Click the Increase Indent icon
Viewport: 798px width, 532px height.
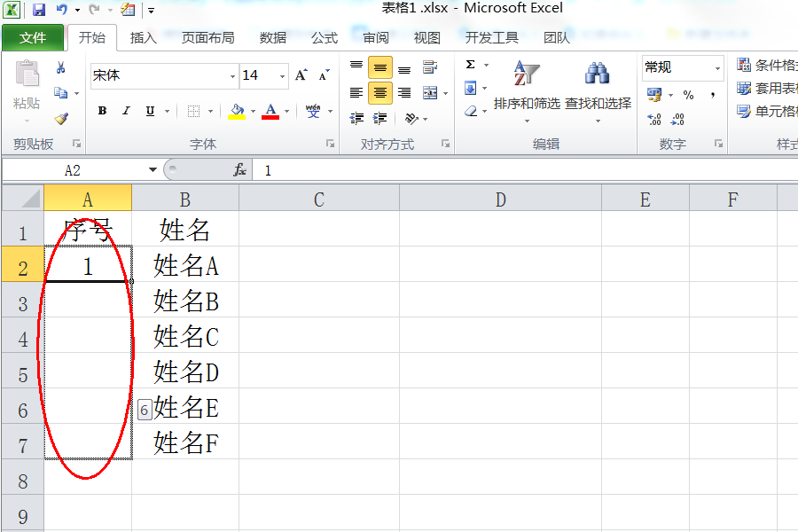pyautogui.click(x=379, y=119)
